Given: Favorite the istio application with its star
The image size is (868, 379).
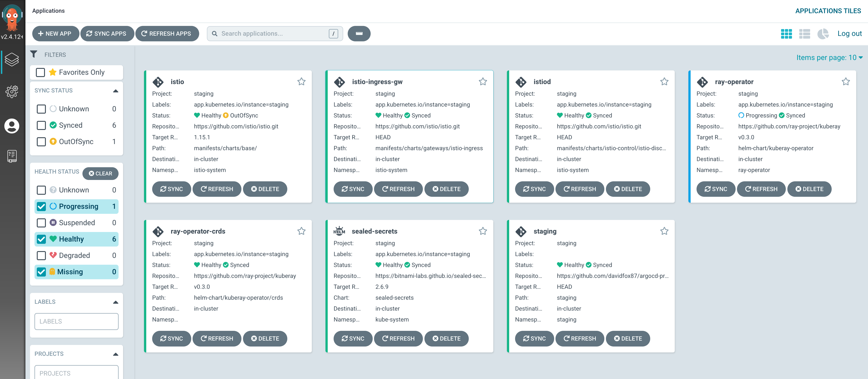Looking at the screenshot, I should click(x=301, y=82).
